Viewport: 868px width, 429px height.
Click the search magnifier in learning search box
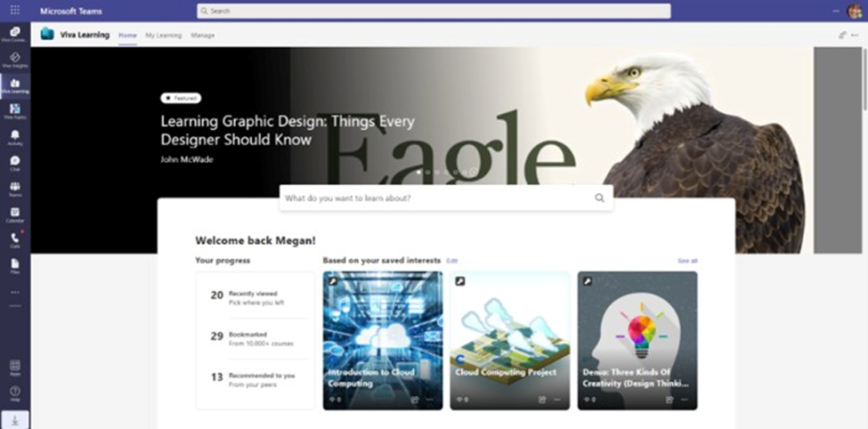pos(599,198)
